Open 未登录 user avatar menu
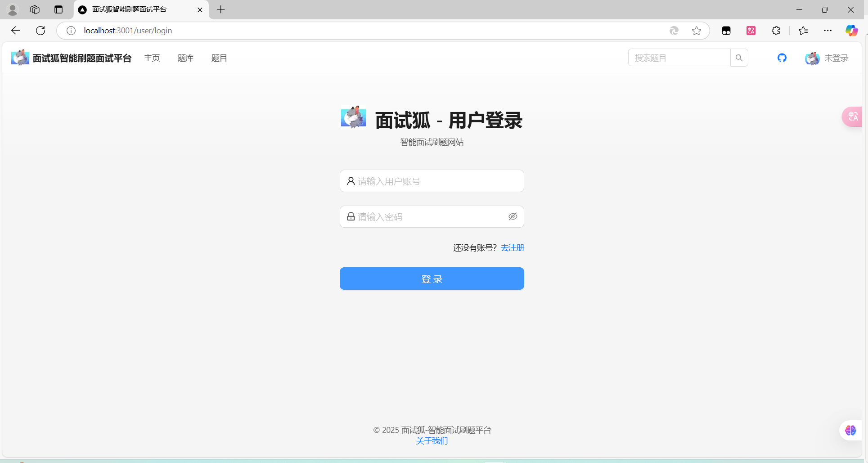 coord(827,58)
